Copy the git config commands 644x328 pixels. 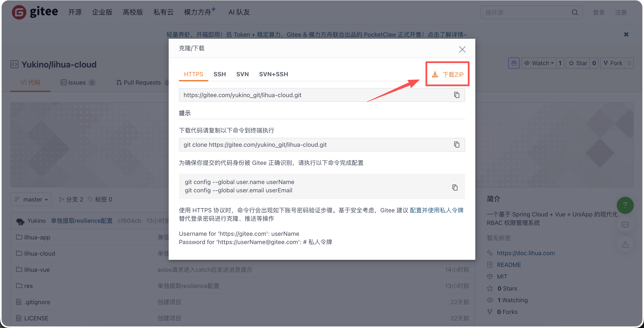click(x=455, y=187)
